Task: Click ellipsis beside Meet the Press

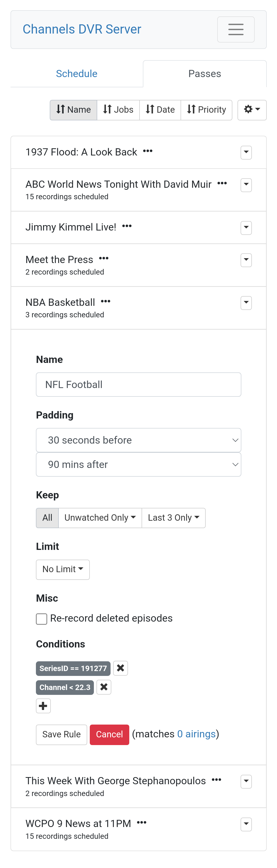Action: pos(104,259)
